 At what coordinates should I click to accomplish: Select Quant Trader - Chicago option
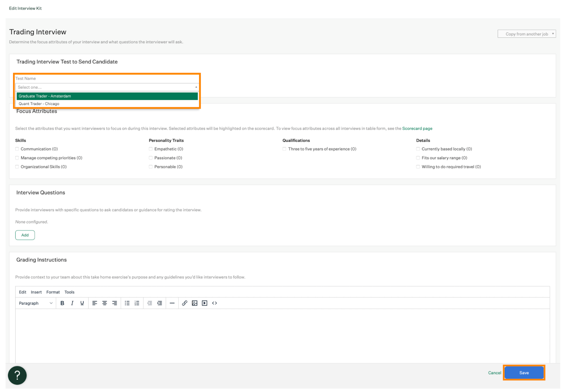click(x=39, y=104)
